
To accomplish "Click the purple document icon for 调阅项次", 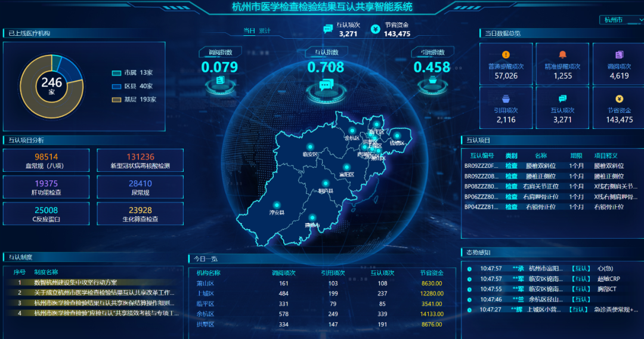I will 619,55.
